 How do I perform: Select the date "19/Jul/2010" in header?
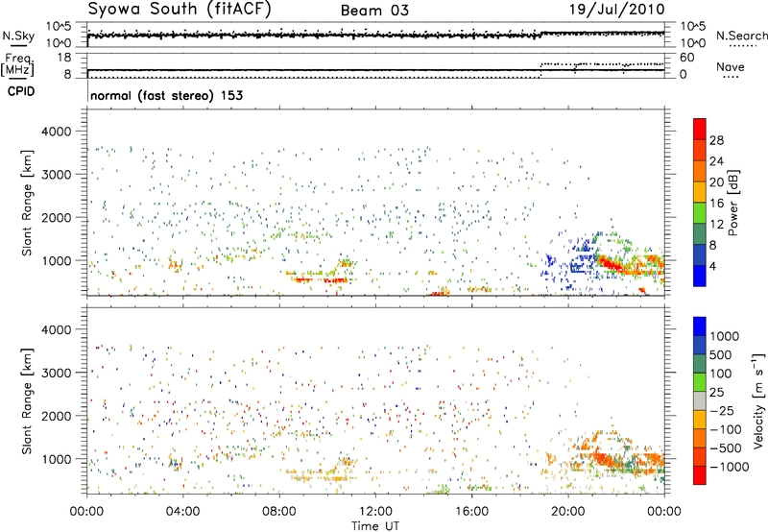point(616,10)
